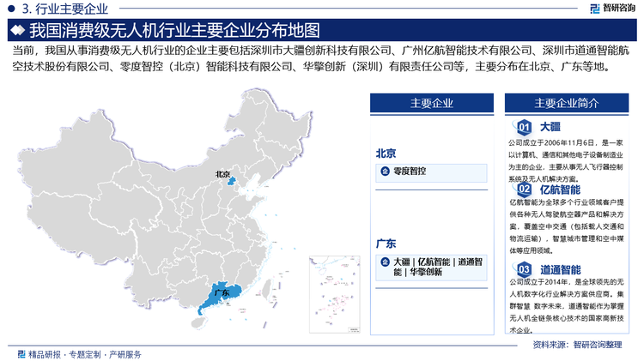Click the intro paragraph starting 当前，我国从事
644x361 pixels.
click(320, 58)
